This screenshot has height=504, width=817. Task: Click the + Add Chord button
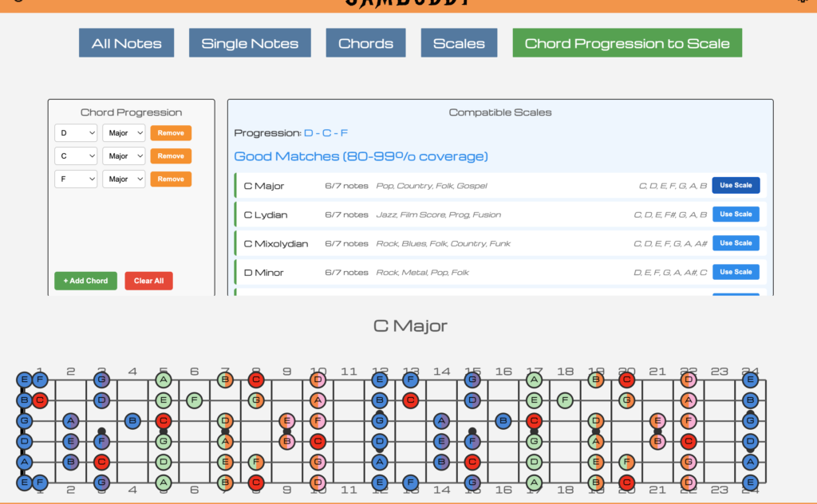point(86,281)
